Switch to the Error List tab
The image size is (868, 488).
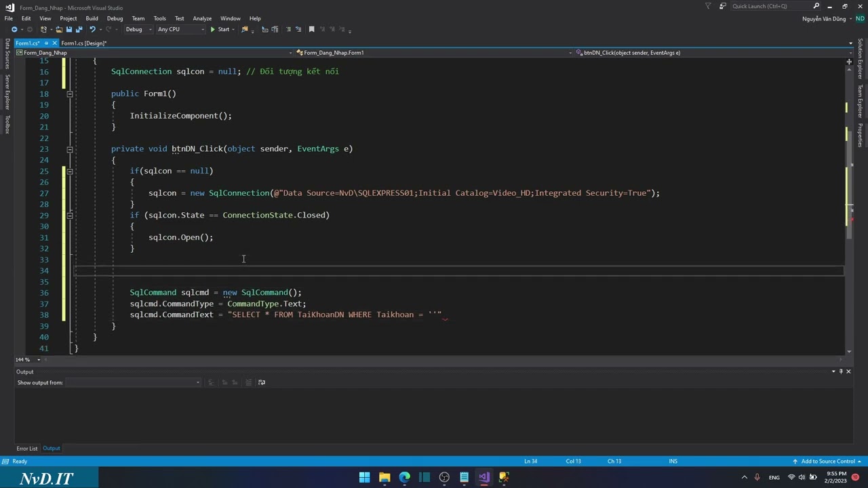[27, 449]
